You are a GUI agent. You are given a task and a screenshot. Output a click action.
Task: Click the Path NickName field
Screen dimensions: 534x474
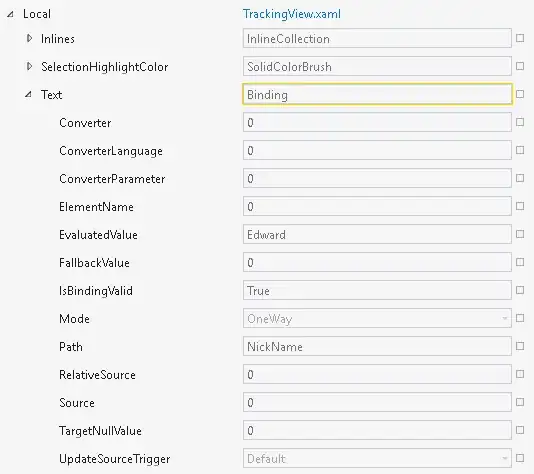377,346
